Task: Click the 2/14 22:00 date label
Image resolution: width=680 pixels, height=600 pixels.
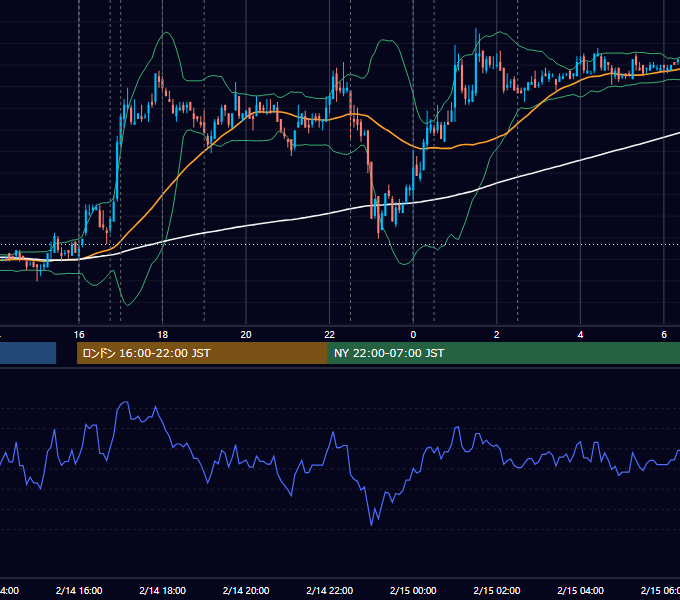Action: coord(330,590)
